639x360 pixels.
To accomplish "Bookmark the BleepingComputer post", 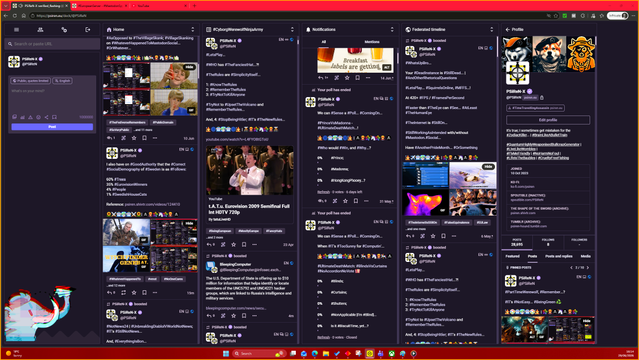I will 244,316.
